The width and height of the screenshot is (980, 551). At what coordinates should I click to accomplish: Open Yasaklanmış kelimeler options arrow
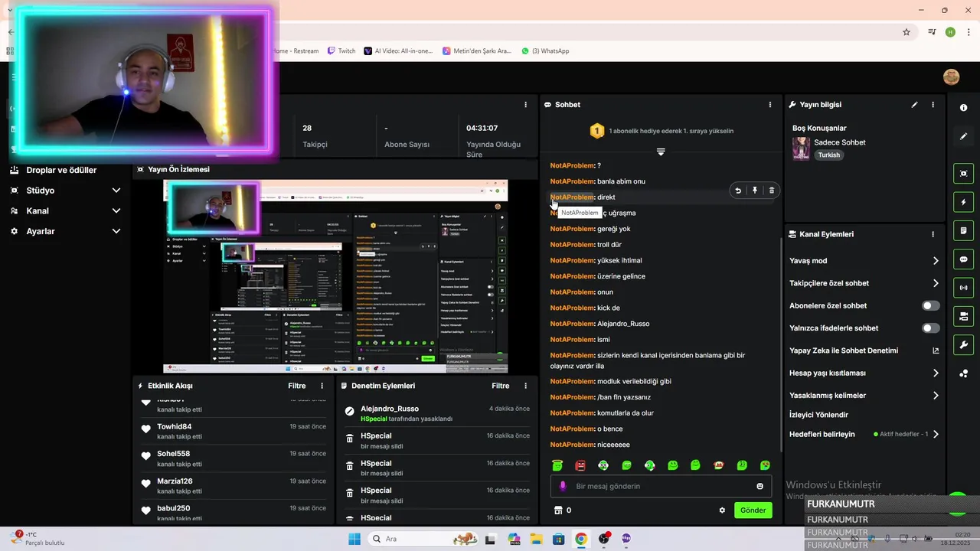pyautogui.click(x=936, y=396)
